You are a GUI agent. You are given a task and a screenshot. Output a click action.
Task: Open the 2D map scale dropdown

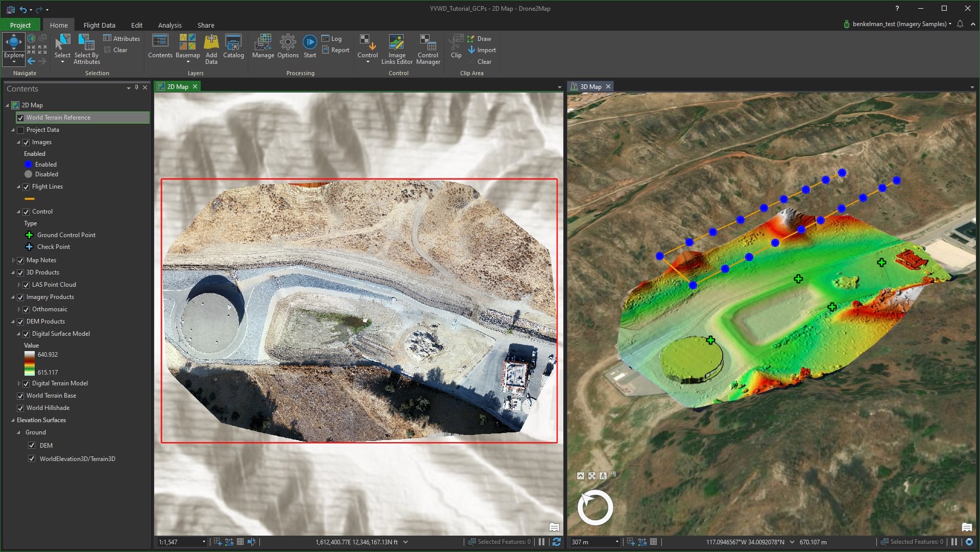point(204,542)
